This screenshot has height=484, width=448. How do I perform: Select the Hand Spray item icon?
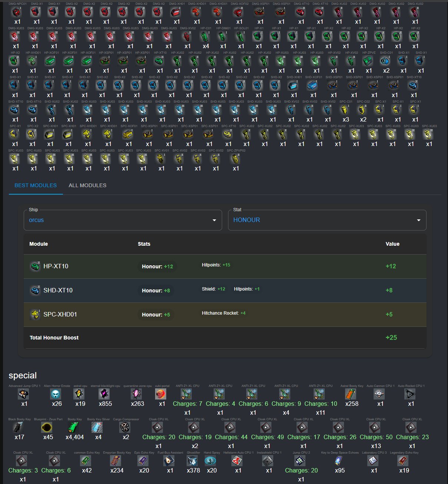(x=211, y=461)
